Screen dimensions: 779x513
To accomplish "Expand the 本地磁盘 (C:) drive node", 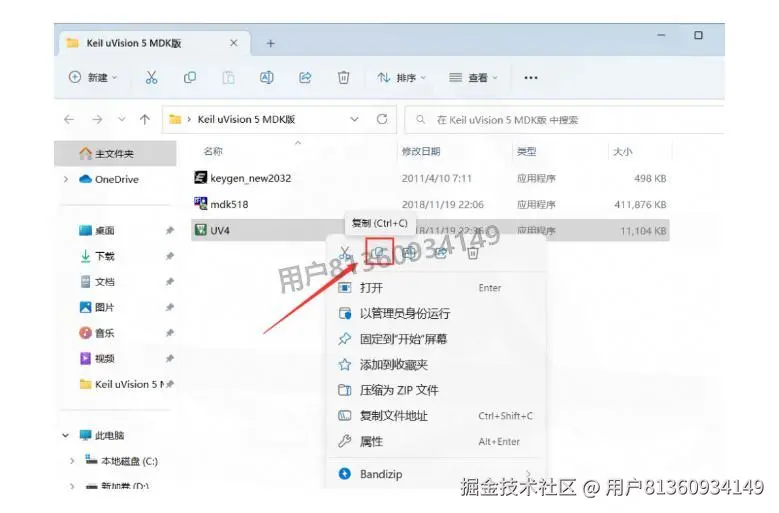I will click(72, 461).
